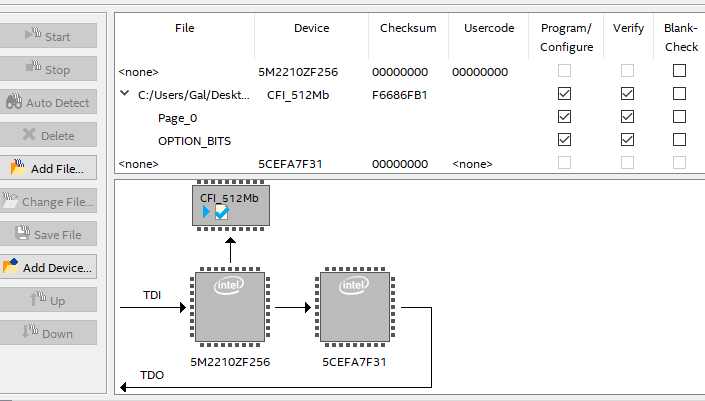Click the 5CEFA7F31 label under the chip
Viewport: 705px width, 401px height.
point(354,362)
